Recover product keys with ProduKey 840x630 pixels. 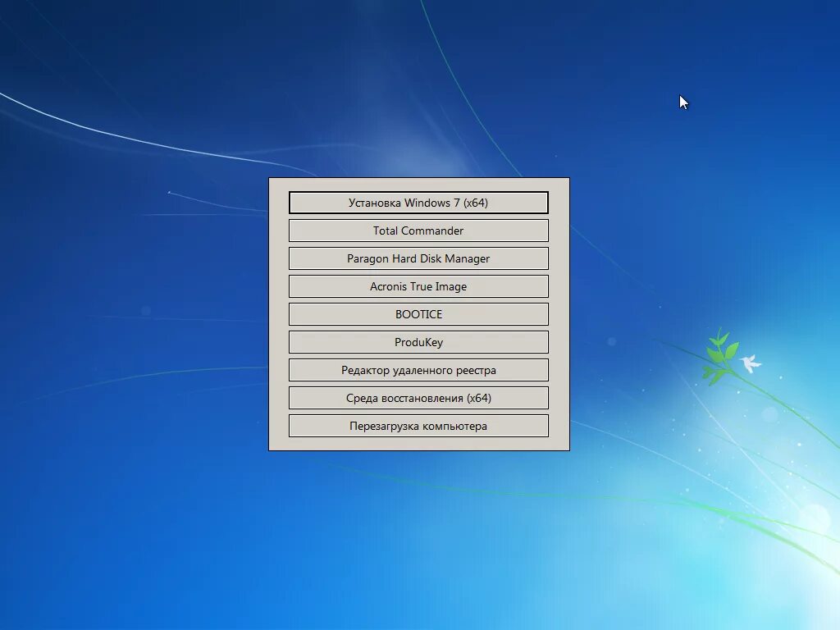point(418,342)
